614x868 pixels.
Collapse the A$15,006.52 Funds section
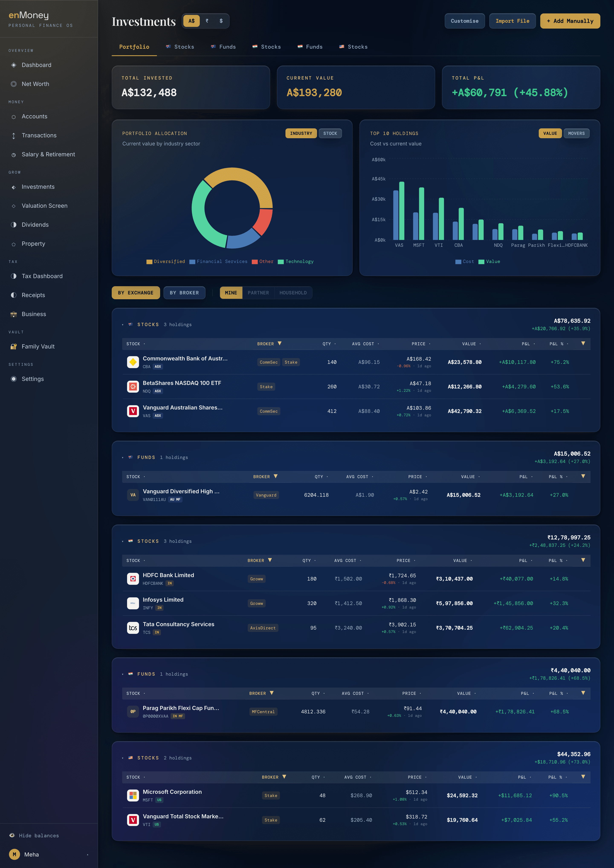tap(123, 458)
